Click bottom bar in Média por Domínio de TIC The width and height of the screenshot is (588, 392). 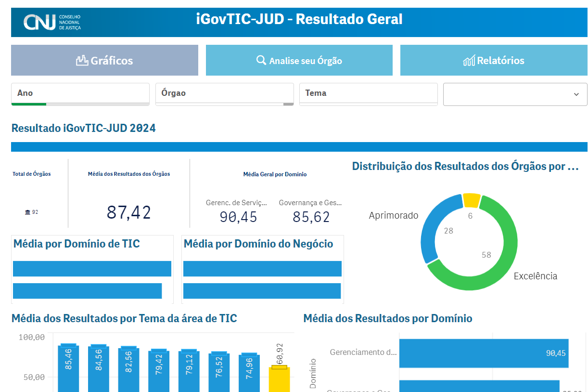click(x=87, y=291)
